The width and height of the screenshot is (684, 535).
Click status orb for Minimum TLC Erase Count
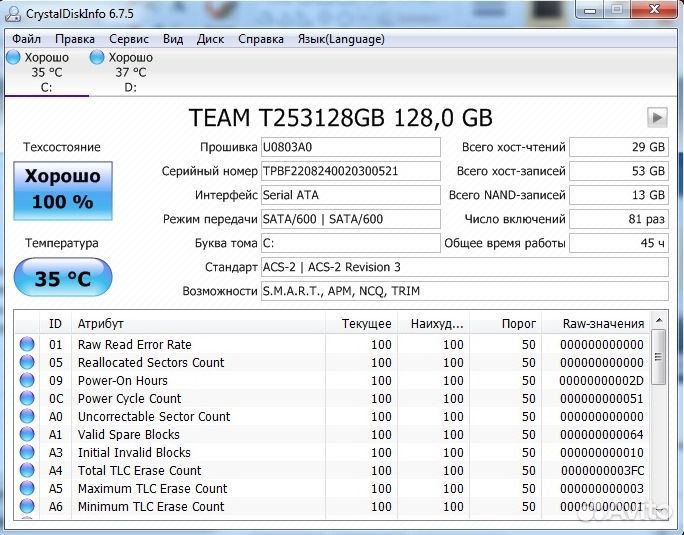pyautogui.click(x=27, y=506)
